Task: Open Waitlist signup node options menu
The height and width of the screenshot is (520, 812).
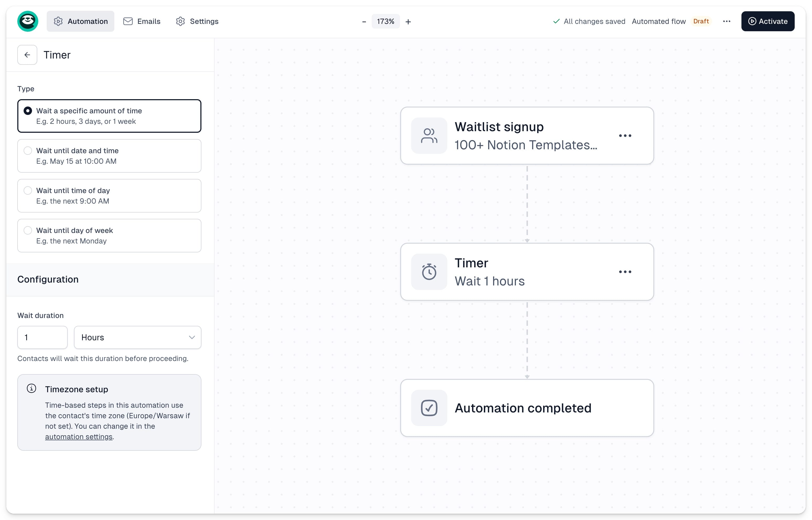Action: (625, 136)
